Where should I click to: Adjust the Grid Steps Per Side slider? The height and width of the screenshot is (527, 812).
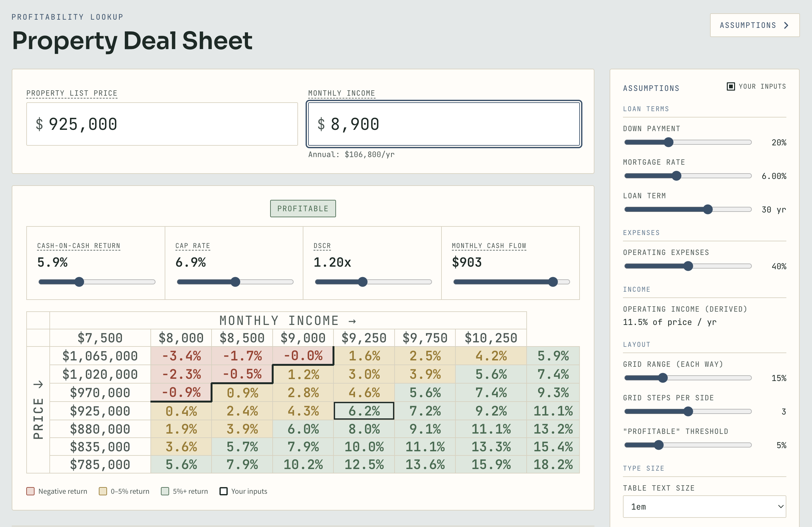(x=688, y=411)
